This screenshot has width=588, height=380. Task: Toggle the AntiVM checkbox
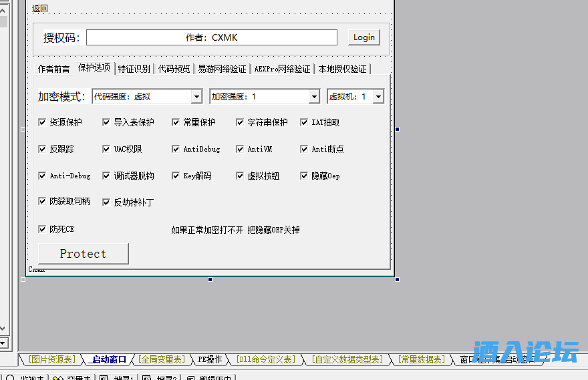point(240,149)
